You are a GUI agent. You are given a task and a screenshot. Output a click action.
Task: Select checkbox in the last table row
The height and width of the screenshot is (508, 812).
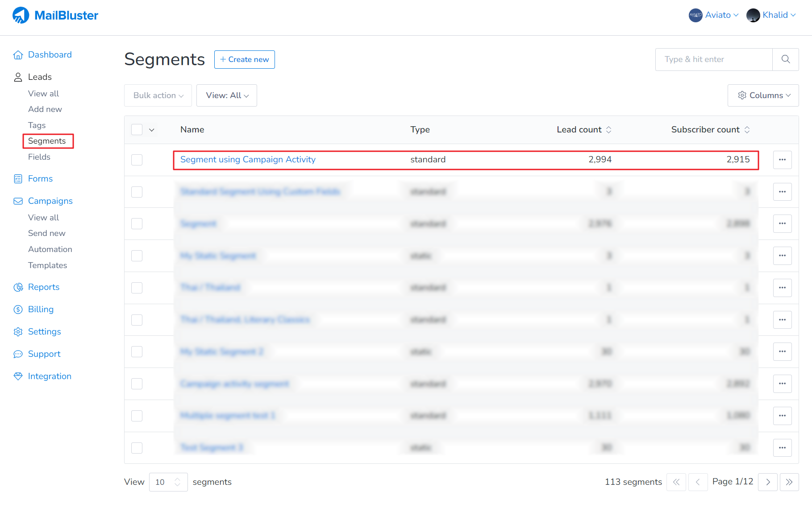137,448
